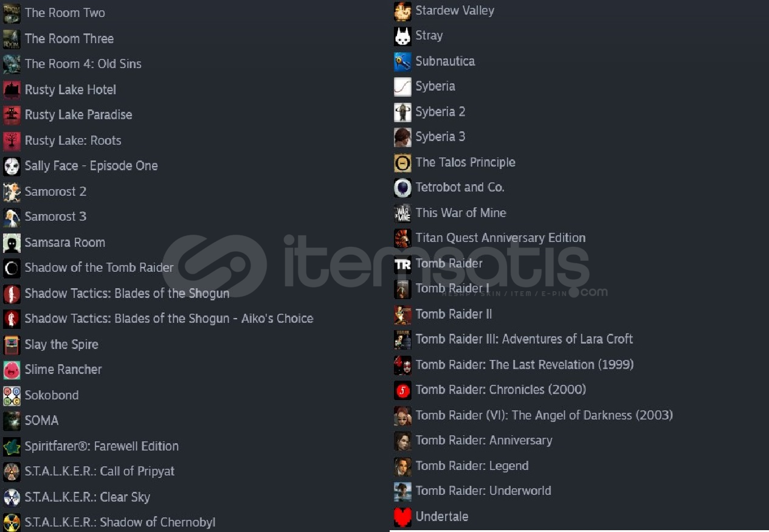The width and height of the screenshot is (769, 532).
Task: Click the Sokobond colored circles icon
Action: [x=12, y=395]
